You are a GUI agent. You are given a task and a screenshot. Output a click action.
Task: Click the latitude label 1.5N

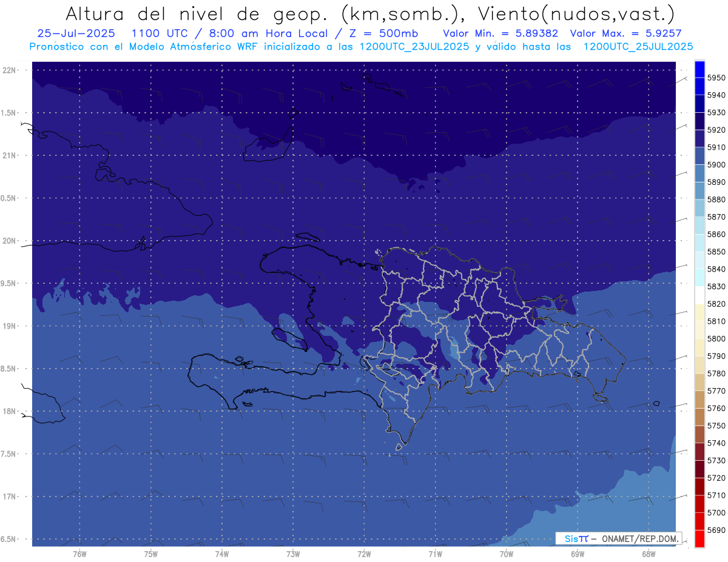9,113
